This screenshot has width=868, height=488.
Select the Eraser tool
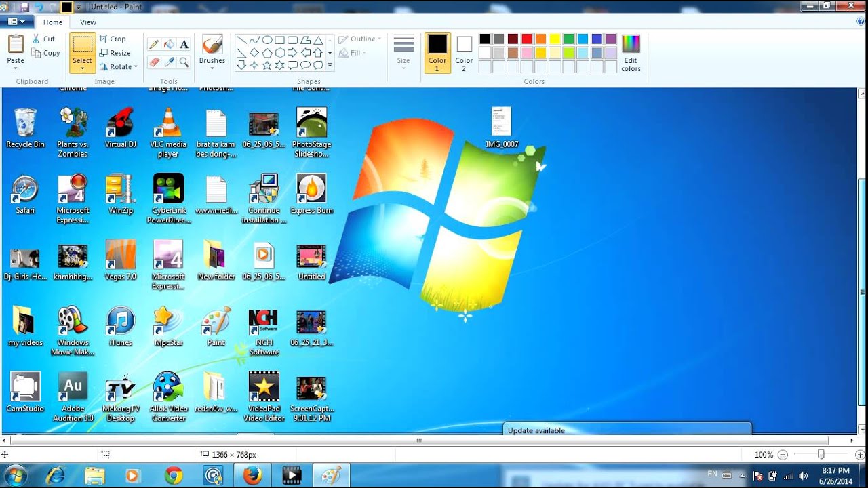(x=154, y=62)
